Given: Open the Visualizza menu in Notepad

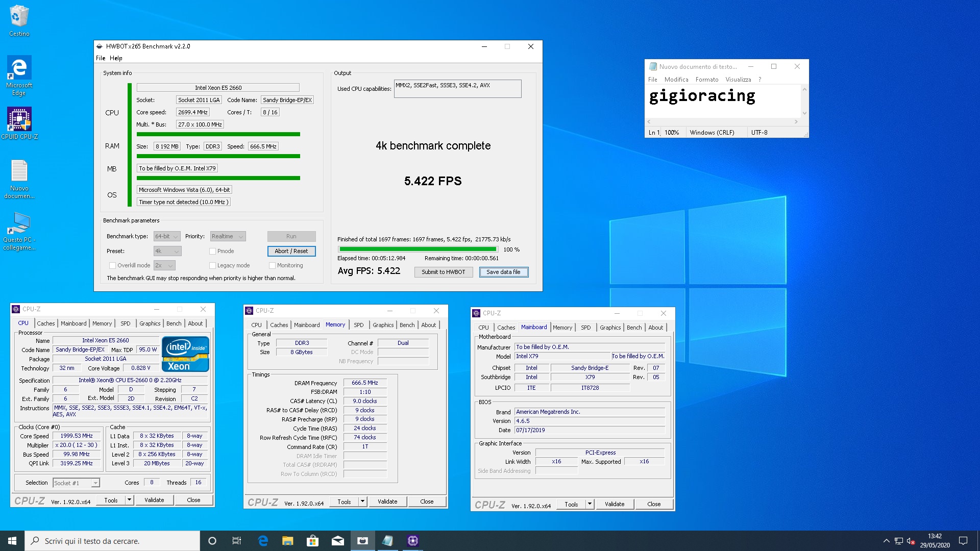Looking at the screenshot, I should tap(738, 80).
